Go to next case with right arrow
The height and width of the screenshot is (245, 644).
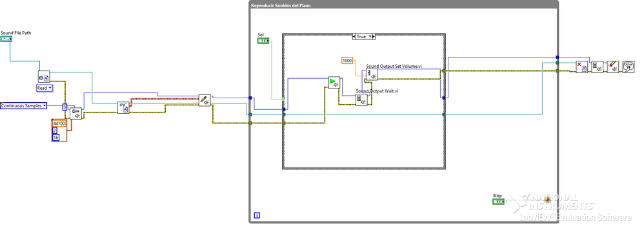coord(374,37)
